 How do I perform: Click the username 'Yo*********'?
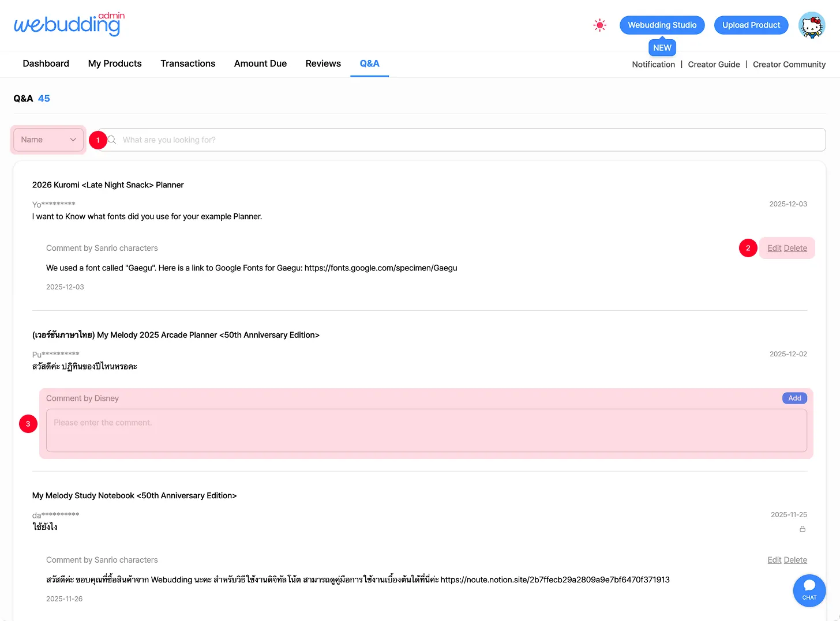pos(54,204)
